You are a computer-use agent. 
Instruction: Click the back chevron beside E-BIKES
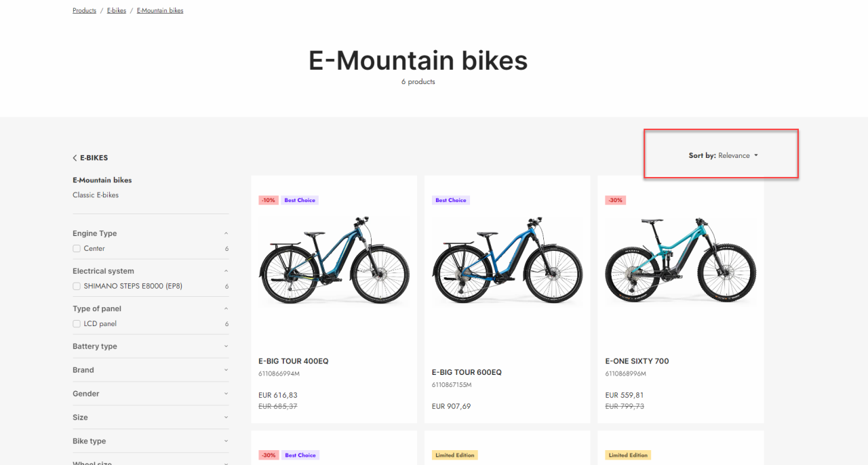[x=75, y=158]
